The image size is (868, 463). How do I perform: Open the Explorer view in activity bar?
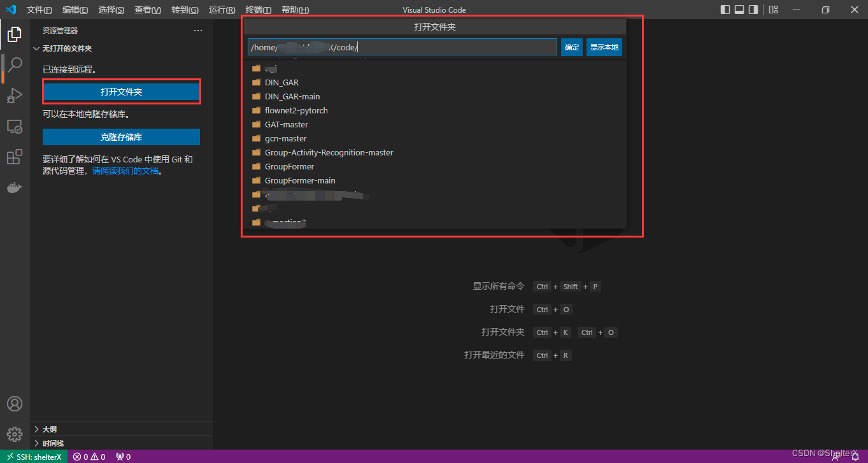[15, 34]
